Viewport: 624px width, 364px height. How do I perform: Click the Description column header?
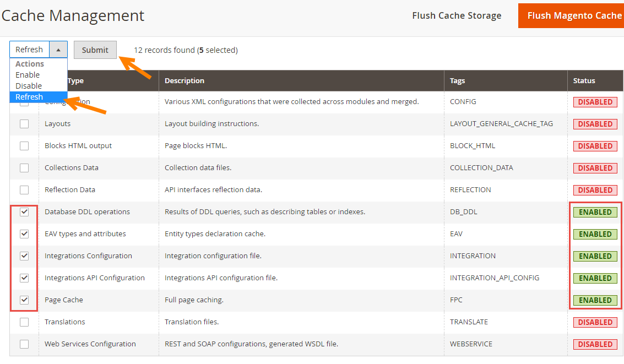pos(185,80)
